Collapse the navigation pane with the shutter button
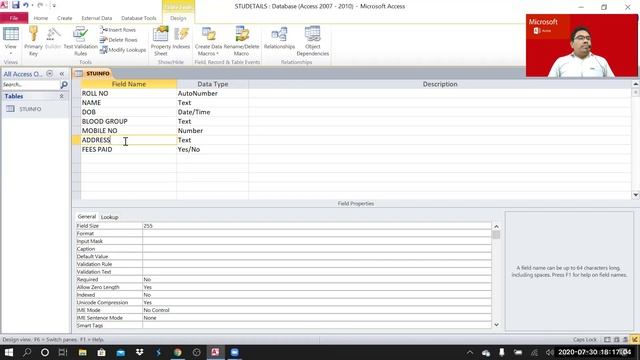Viewport: 640px width, 360px height. 62,74
